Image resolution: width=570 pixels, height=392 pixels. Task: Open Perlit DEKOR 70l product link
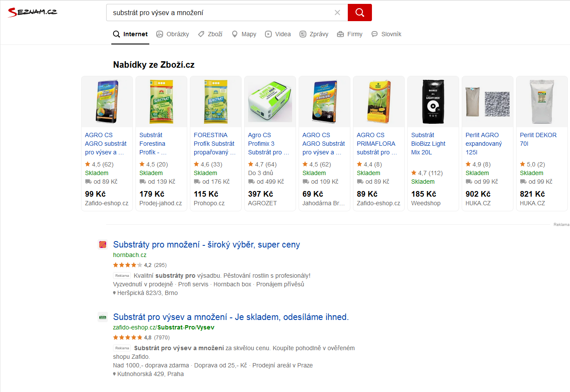click(x=538, y=139)
